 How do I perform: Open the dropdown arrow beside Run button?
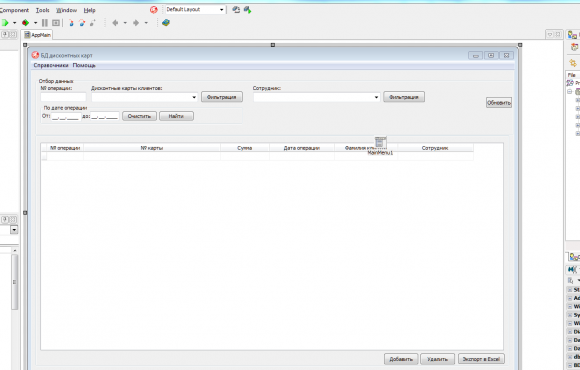coord(14,23)
